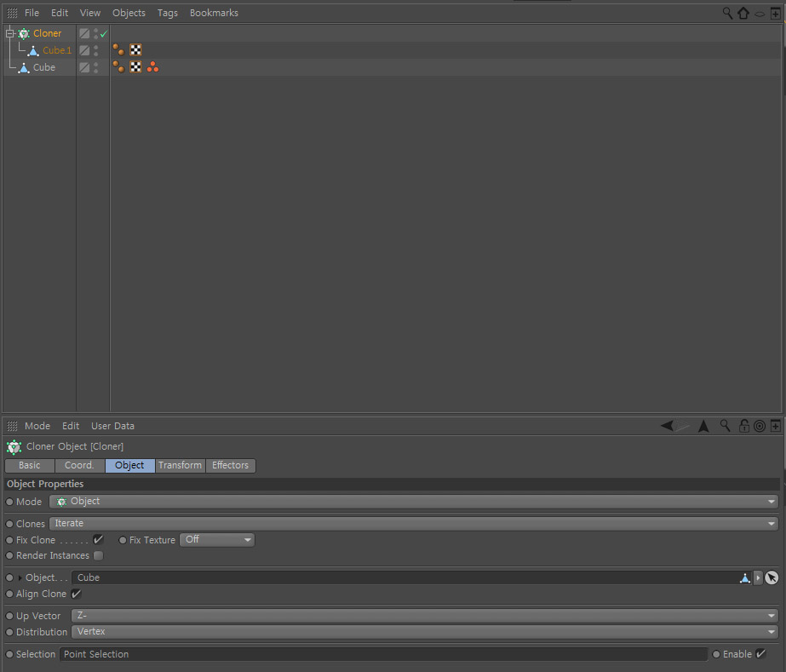Select the Cube.1 object in the tree
This screenshot has height=672, width=786.
click(57, 50)
